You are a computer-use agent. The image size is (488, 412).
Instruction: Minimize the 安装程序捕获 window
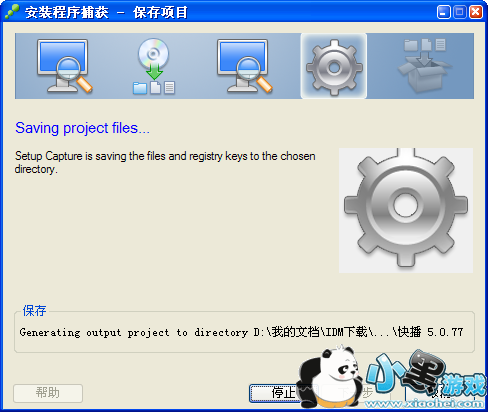443,12
